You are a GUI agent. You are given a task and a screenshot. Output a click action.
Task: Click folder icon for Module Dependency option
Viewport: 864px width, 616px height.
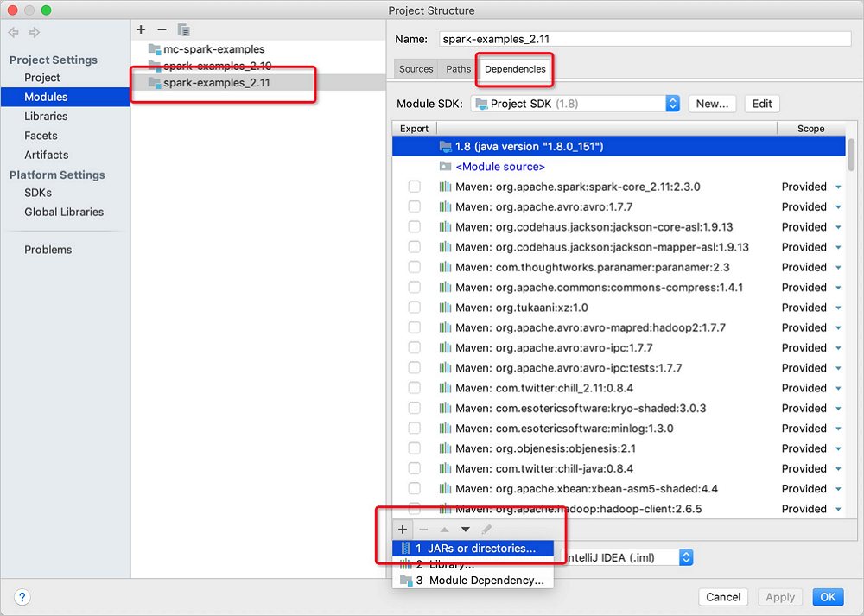pos(406,581)
